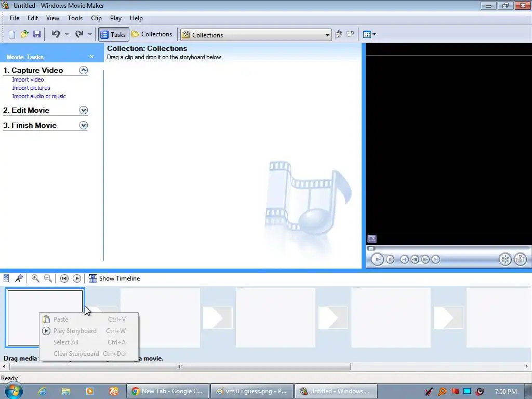Click the storyboard scroll left arrow
532x399 pixels.
[4, 366]
